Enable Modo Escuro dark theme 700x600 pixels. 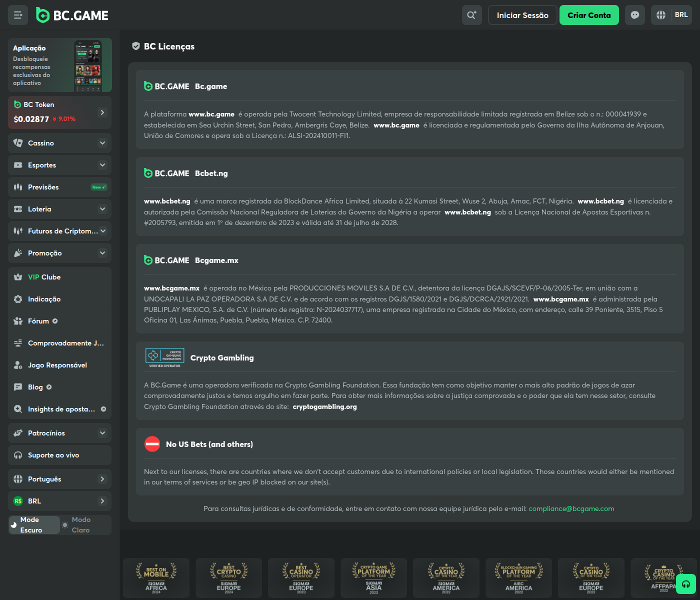click(34, 525)
